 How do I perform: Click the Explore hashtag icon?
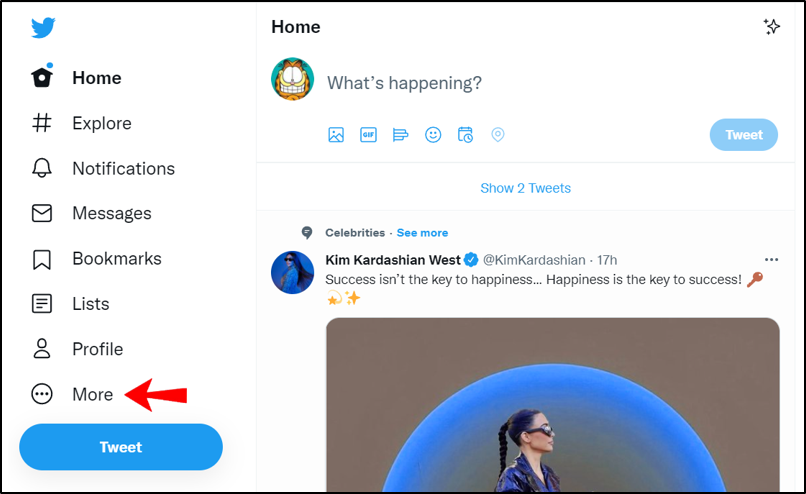[42, 123]
